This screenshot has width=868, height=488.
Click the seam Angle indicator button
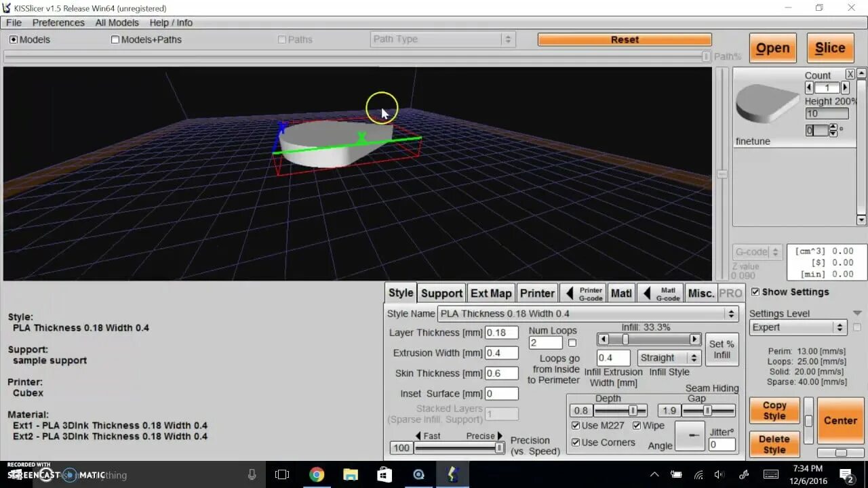[x=690, y=436]
